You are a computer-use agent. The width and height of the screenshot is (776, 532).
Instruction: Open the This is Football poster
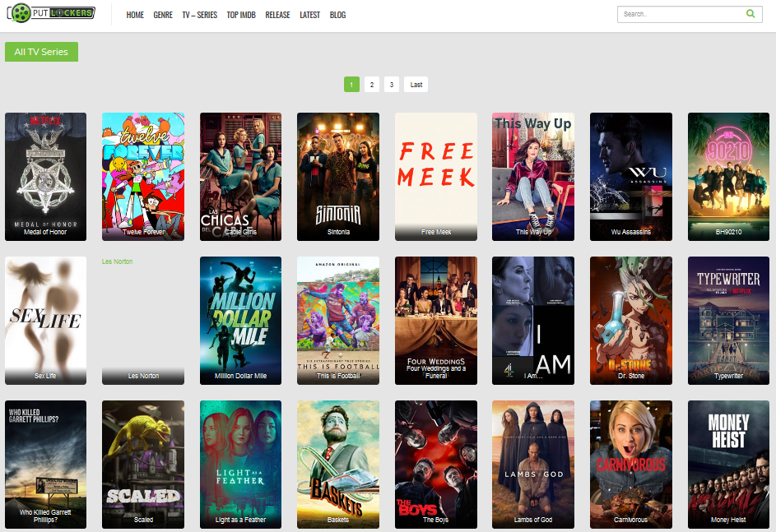pos(338,321)
